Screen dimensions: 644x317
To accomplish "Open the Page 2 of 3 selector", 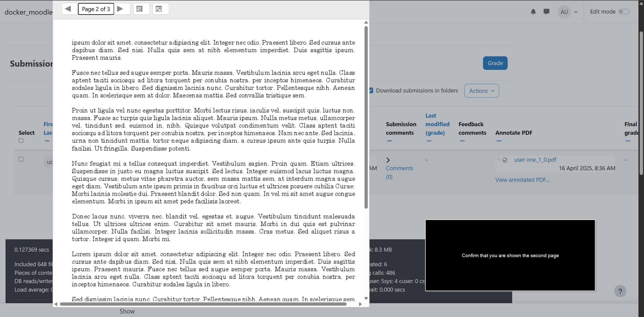I will pos(96,9).
